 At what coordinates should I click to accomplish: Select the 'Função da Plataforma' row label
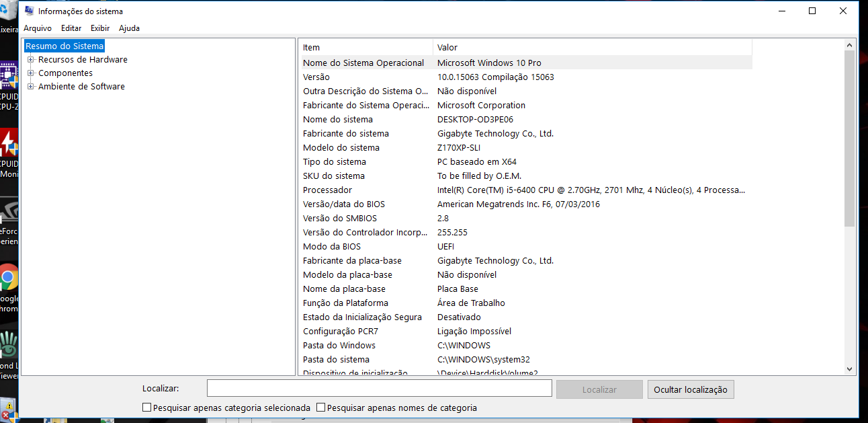pyautogui.click(x=345, y=303)
